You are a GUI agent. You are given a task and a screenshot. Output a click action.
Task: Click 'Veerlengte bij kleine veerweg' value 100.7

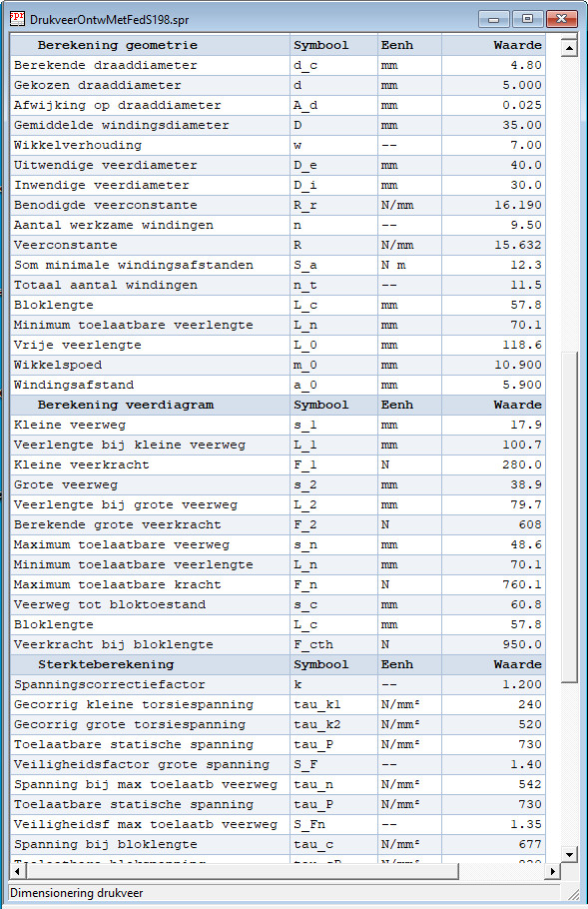[522, 445]
